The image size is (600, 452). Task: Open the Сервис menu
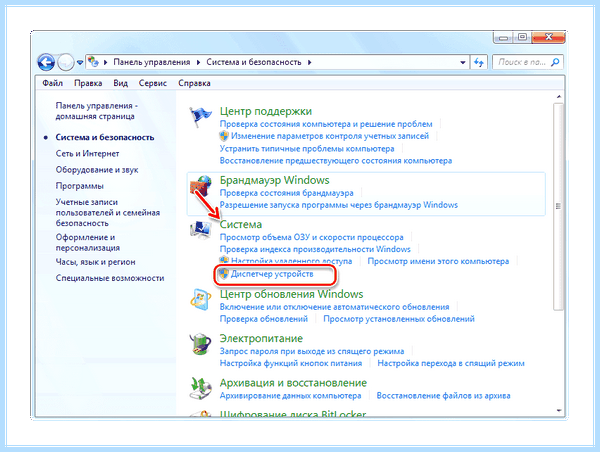(x=153, y=83)
